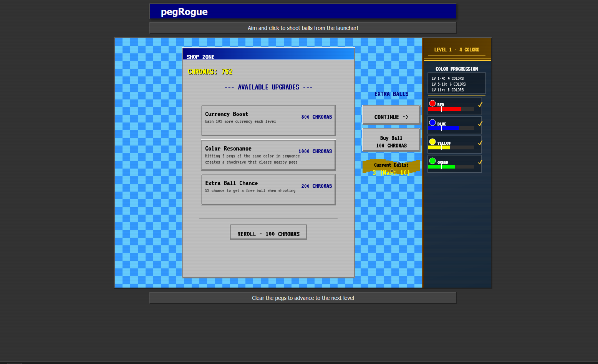
Task: Click the 800 CHROMAS price
Action: click(316, 117)
